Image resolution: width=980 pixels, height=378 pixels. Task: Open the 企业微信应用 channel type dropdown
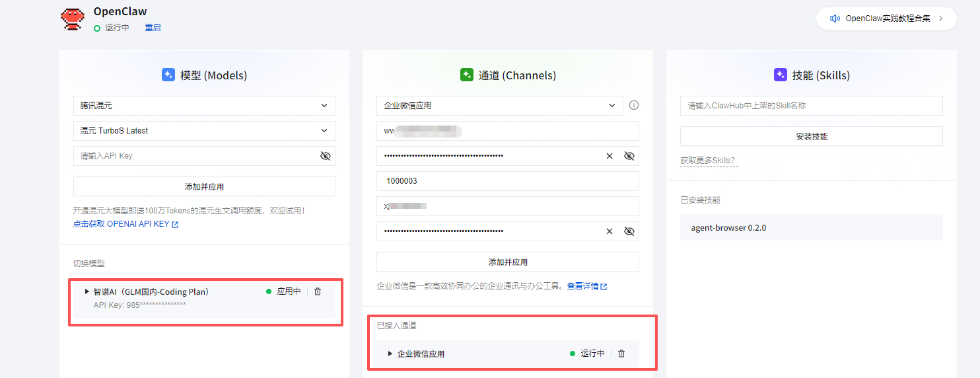coord(499,106)
